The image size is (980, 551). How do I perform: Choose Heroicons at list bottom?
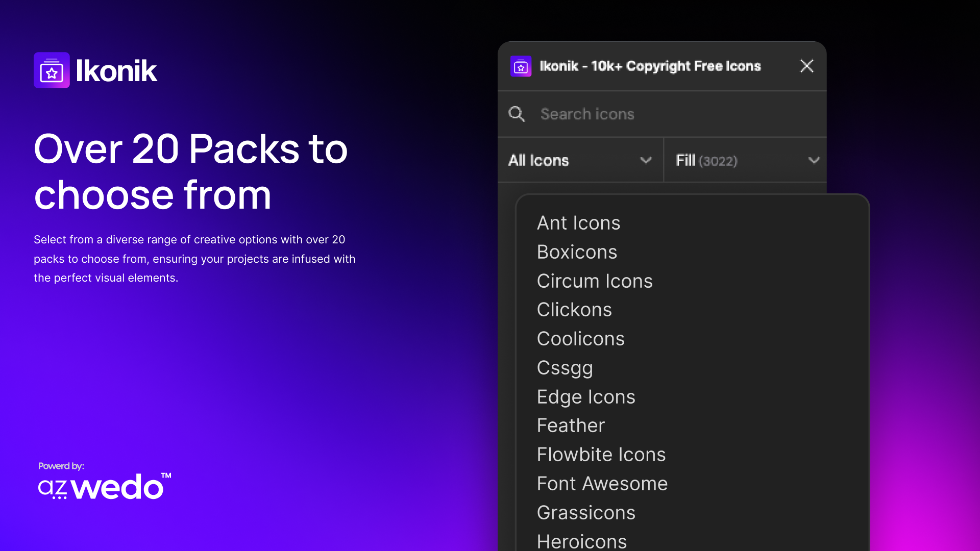pos(582,541)
